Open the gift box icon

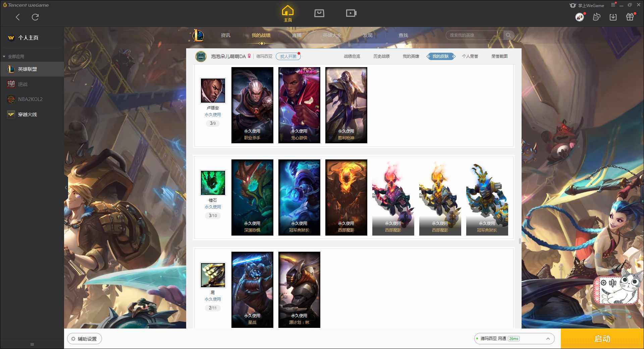[x=630, y=17]
